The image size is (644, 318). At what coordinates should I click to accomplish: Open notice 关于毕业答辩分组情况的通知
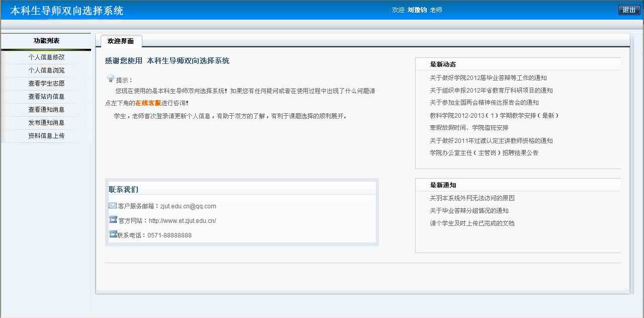(469, 211)
